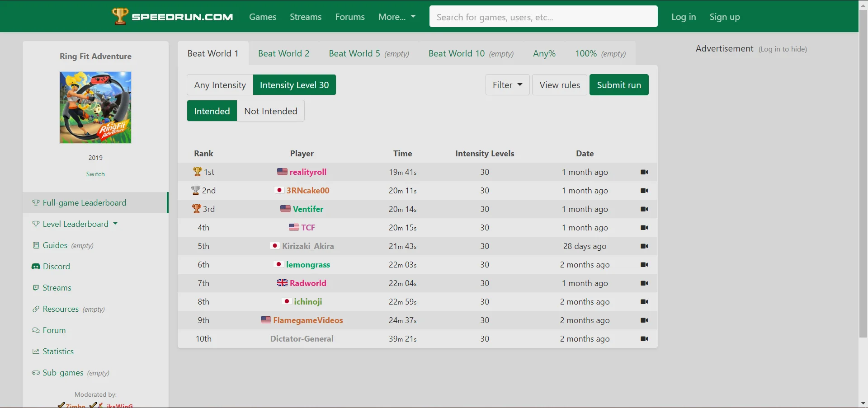Screen dimensions: 868x408
Task: Open FlamegameVideos' player profile
Action: 308,320
